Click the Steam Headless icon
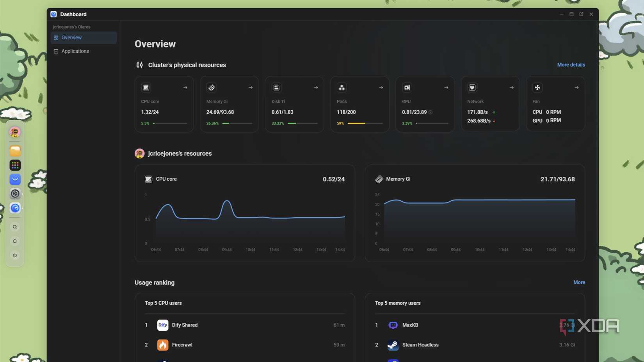Screen dimensions: 644x362 tap(393, 345)
